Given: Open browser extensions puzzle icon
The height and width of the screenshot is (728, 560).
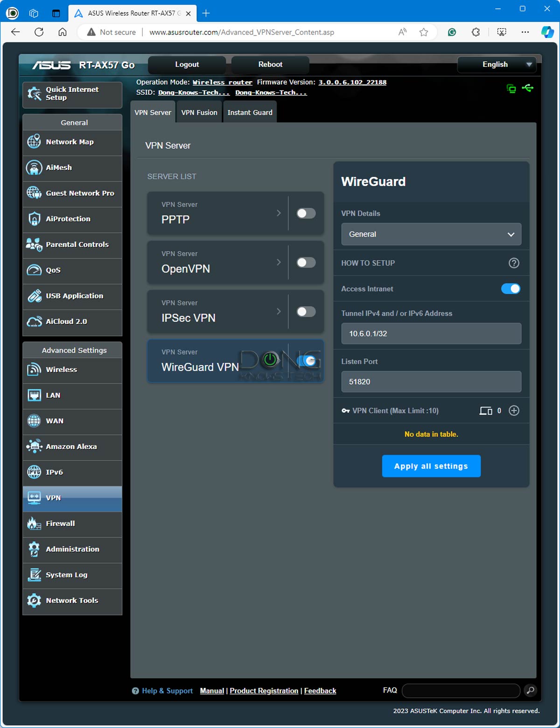Looking at the screenshot, I should pyautogui.click(x=476, y=32).
